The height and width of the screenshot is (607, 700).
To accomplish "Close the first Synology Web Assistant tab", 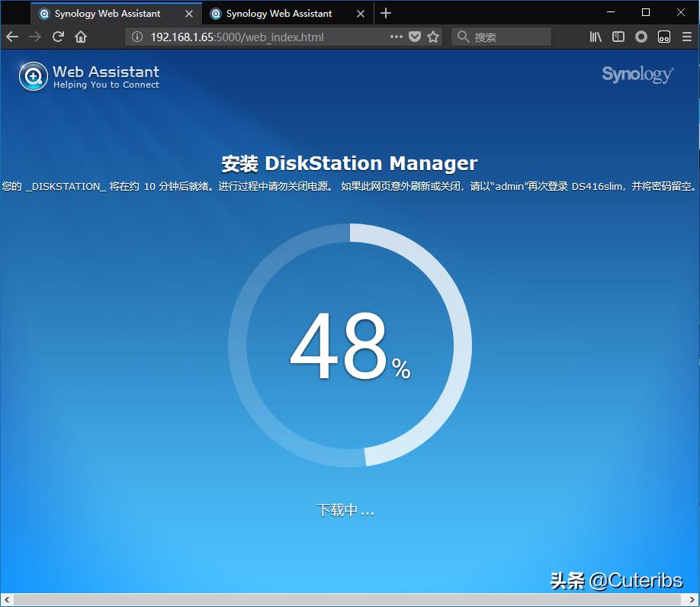I will (x=189, y=14).
